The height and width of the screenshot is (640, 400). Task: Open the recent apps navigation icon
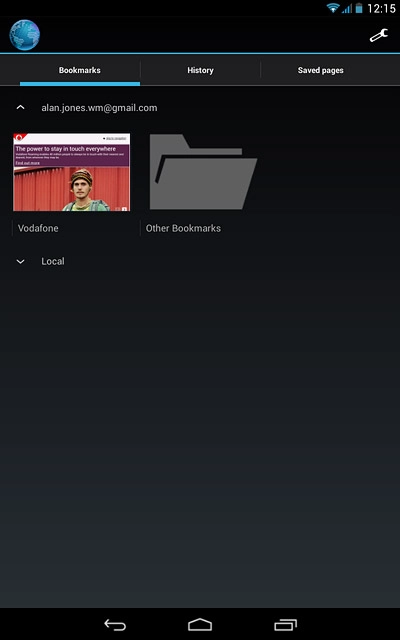(285, 624)
